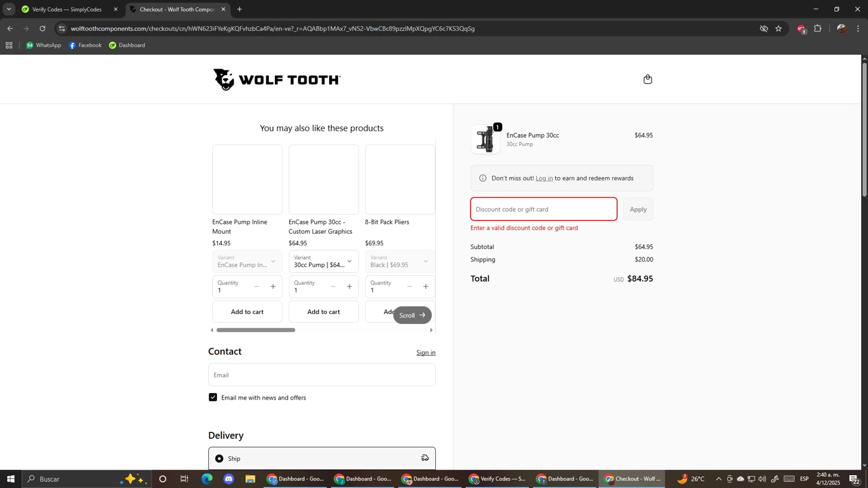Uncheck Email me with news and offers
This screenshot has width=868, height=488.
tap(213, 397)
